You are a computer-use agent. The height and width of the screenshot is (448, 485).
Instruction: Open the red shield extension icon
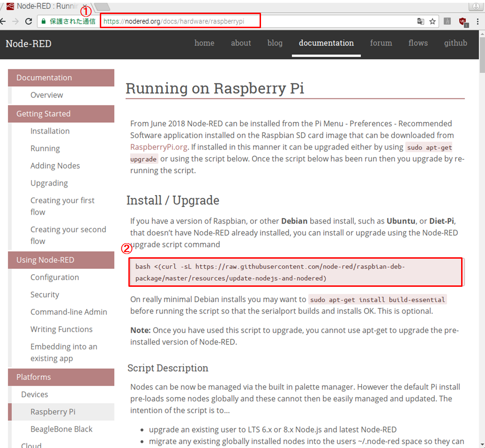point(463,22)
